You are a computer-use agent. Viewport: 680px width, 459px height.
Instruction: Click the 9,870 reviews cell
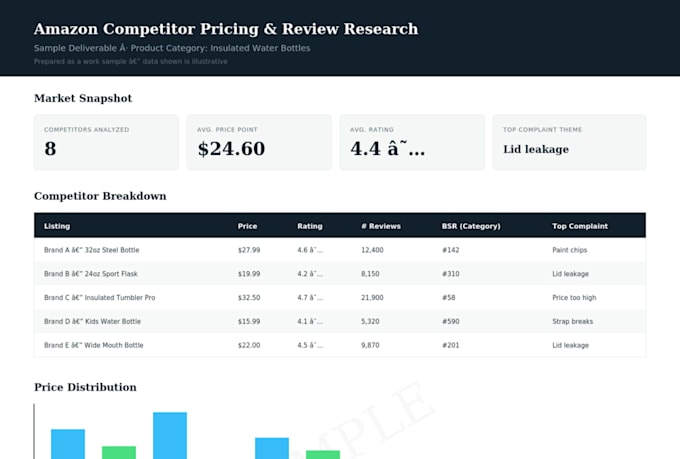tap(370, 345)
